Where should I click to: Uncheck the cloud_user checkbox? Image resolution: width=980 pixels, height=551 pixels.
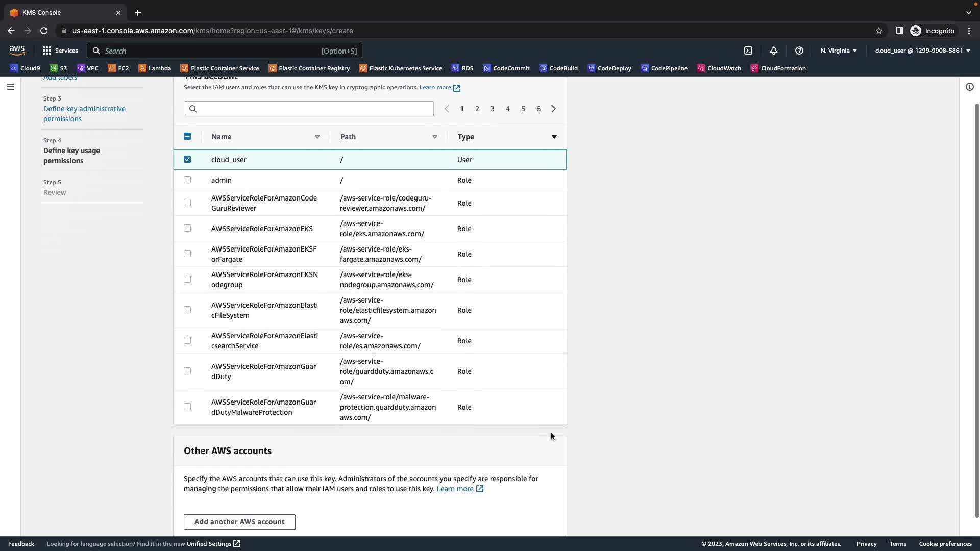click(187, 159)
